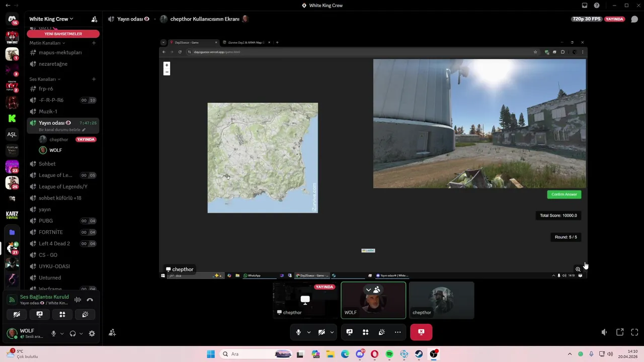Image resolution: width=644 pixels, height=362 pixels.
Task: Open microphone options arrow in call bar
Action: (308, 332)
